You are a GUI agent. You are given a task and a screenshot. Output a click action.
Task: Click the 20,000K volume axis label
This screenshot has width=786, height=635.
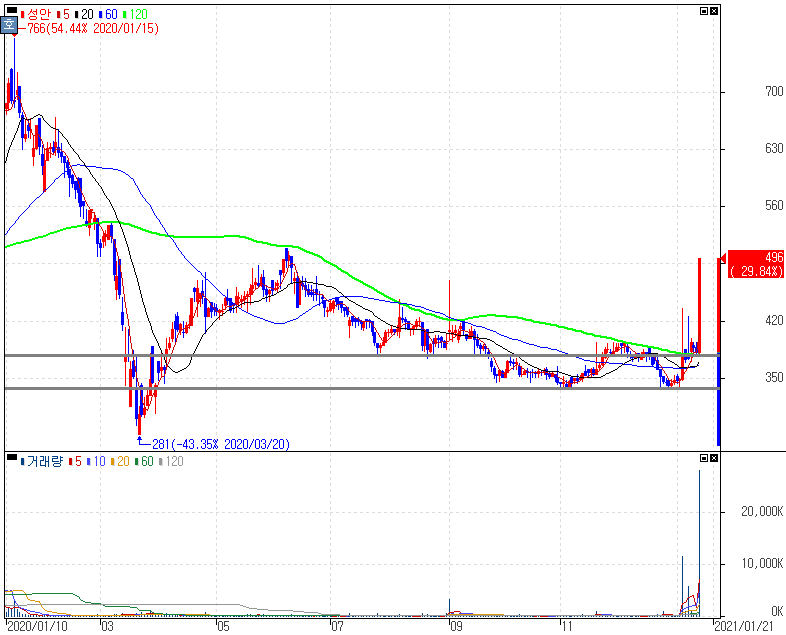[762, 511]
